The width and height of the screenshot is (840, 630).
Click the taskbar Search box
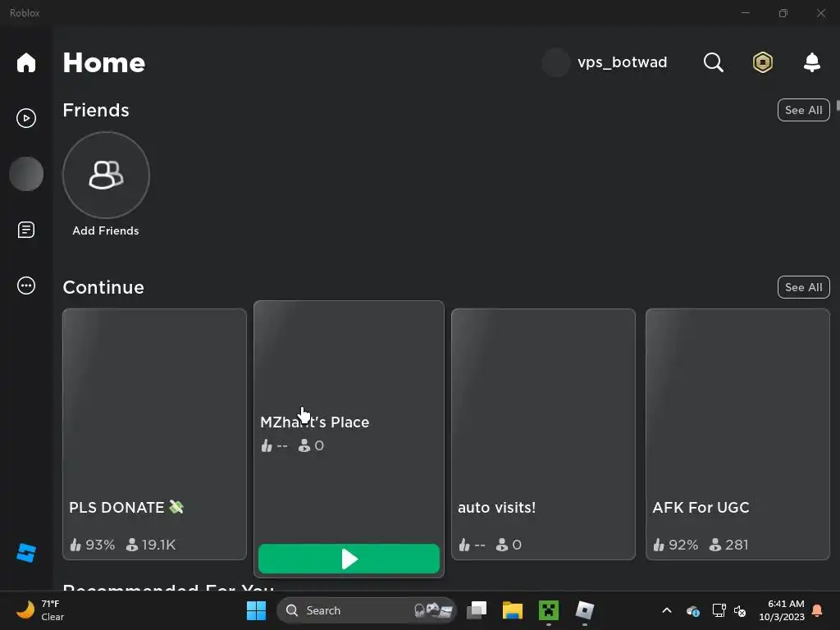click(x=366, y=610)
